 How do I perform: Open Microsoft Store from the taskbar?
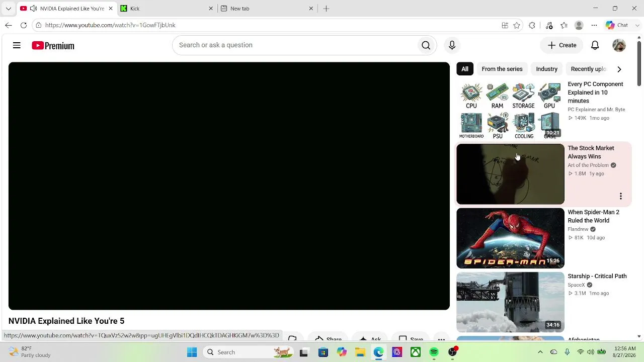pos(323,352)
